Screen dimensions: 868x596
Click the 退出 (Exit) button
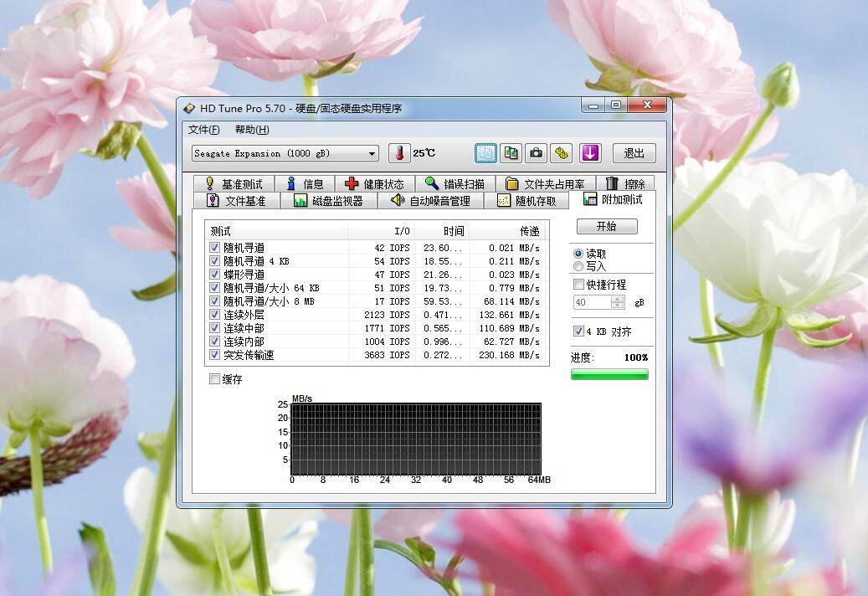pyautogui.click(x=633, y=153)
